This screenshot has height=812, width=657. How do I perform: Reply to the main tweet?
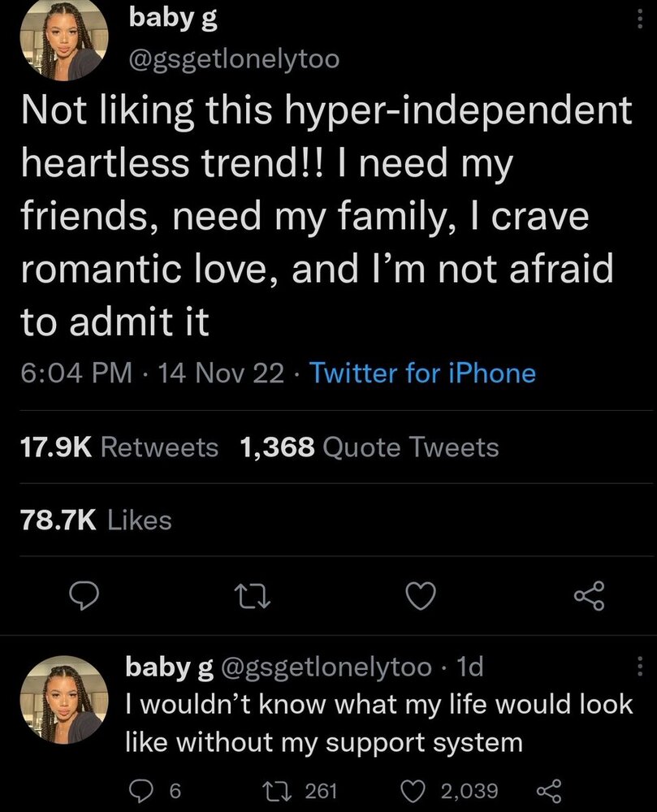[83, 598]
